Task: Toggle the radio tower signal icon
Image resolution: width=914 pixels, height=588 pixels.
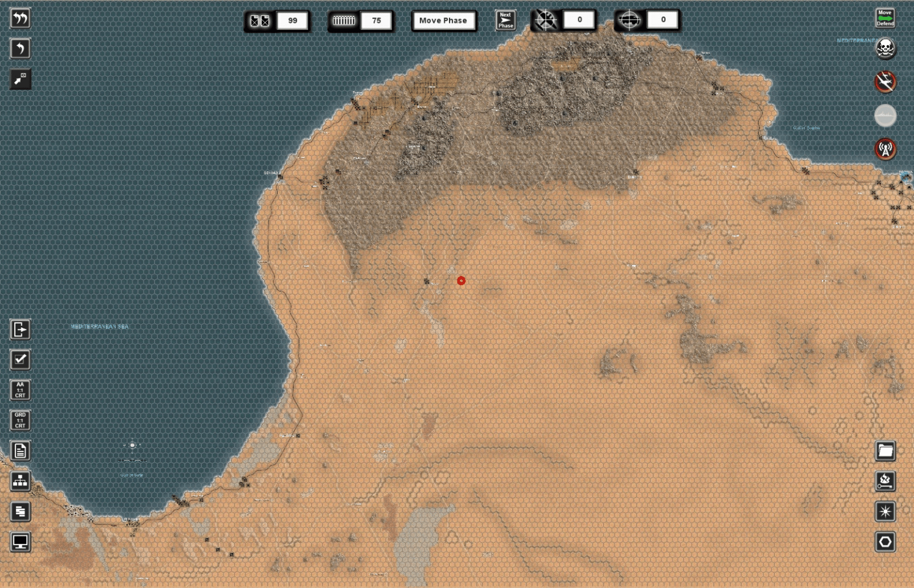Action: 886,149
